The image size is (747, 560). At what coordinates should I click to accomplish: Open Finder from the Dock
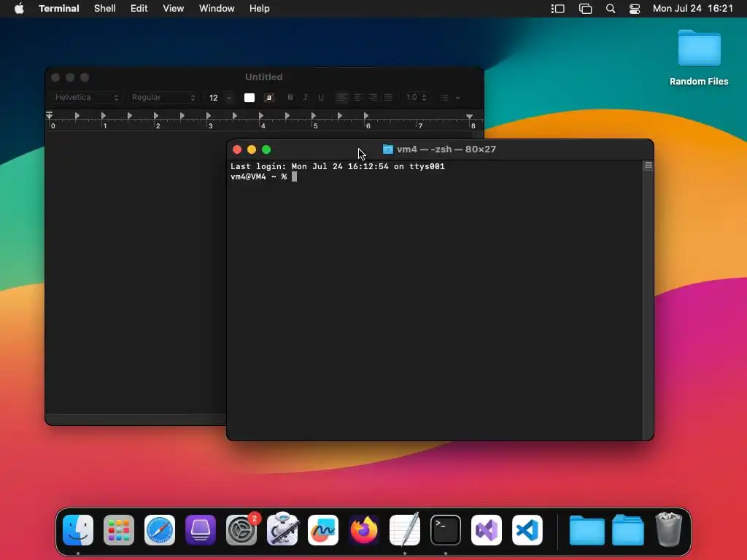(x=78, y=530)
